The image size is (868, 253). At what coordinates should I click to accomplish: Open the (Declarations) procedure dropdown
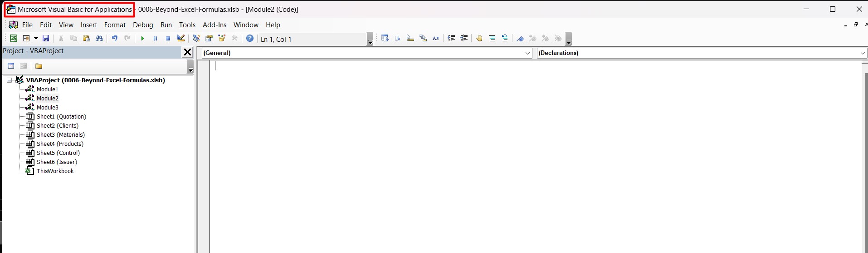863,53
